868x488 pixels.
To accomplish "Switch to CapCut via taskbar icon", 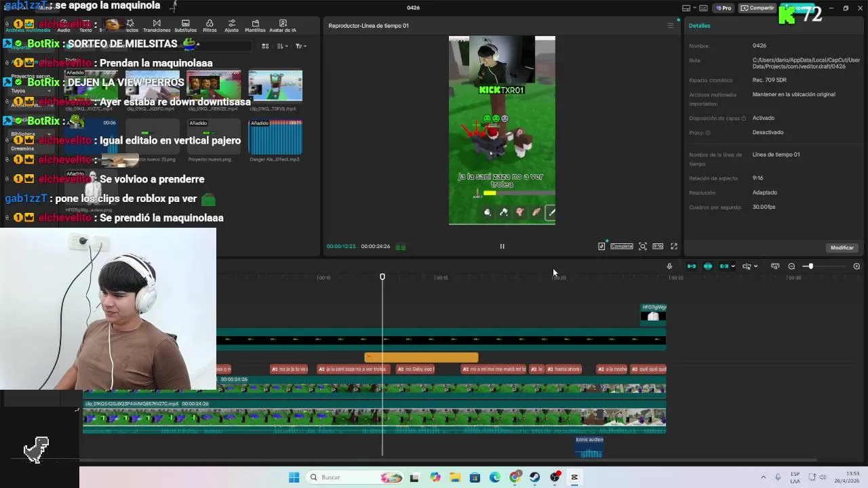I will click(574, 477).
